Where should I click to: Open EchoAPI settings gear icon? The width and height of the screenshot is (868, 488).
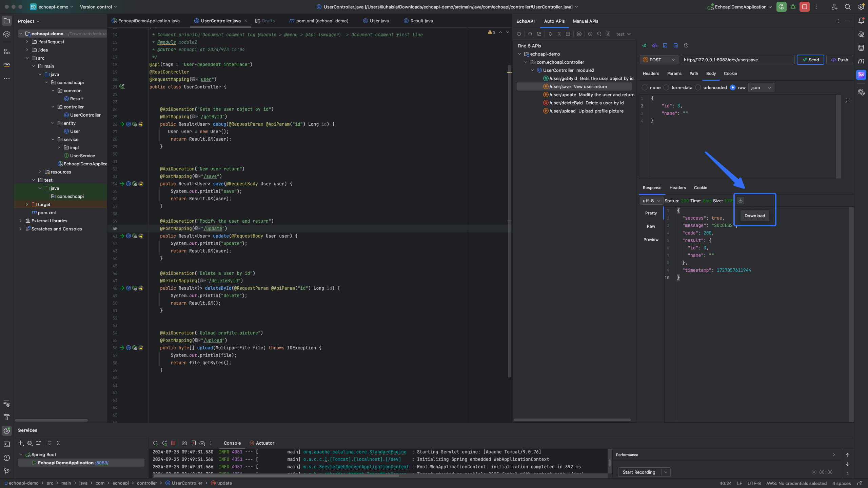[x=579, y=34]
